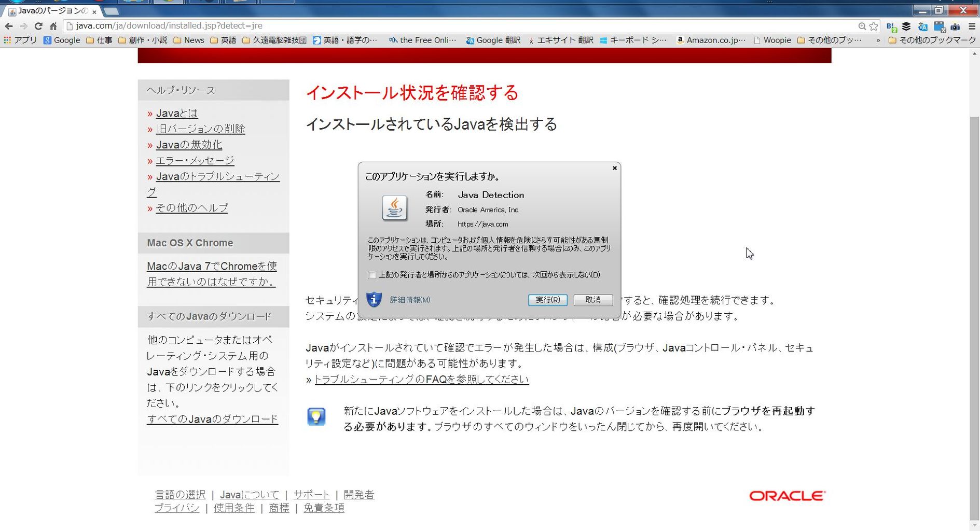Open the Free Online dictionary bookmark
The width and height of the screenshot is (980, 531).
(423, 40)
